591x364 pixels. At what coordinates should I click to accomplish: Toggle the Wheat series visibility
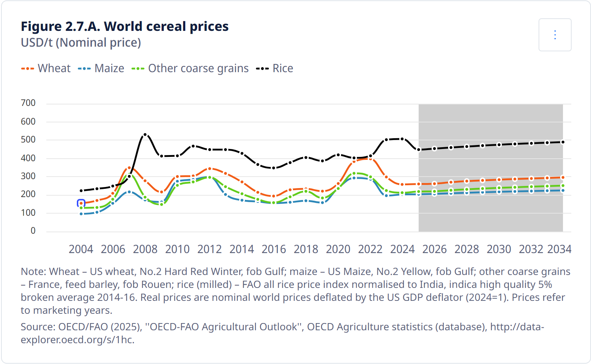tap(54, 68)
